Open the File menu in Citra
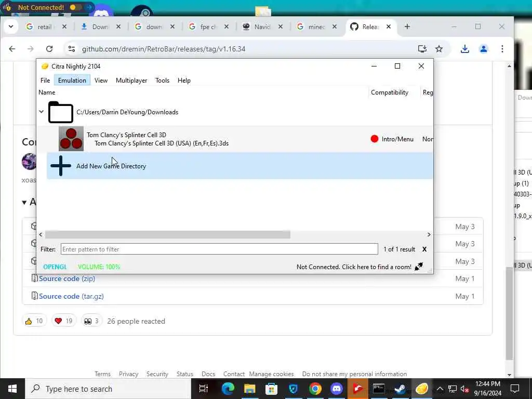 (45, 81)
